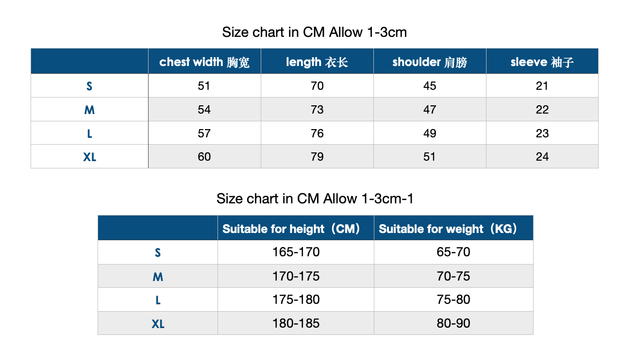Click the S row label in first table
Image resolution: width=637 pixels, height=364 pixels.
click(x=89, y=86)
